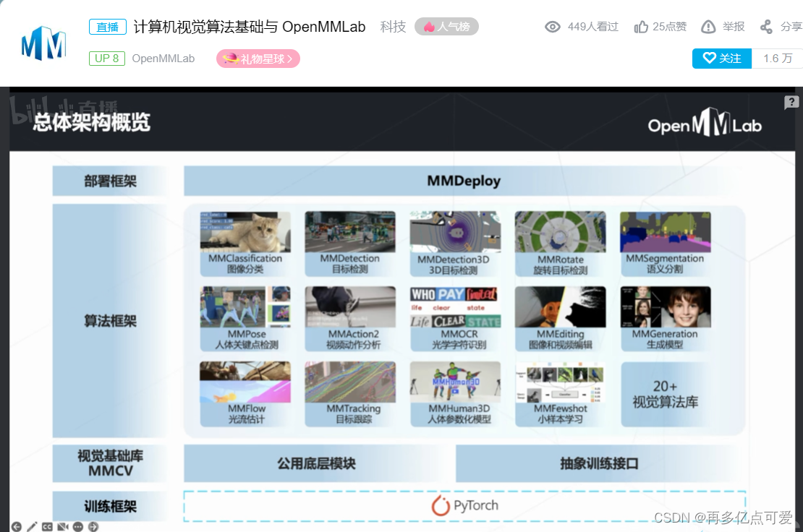This screenshot has width=803, height=532.
Task: Click the MMClassification cat thumbnail
Action: (x=245, y=232)
